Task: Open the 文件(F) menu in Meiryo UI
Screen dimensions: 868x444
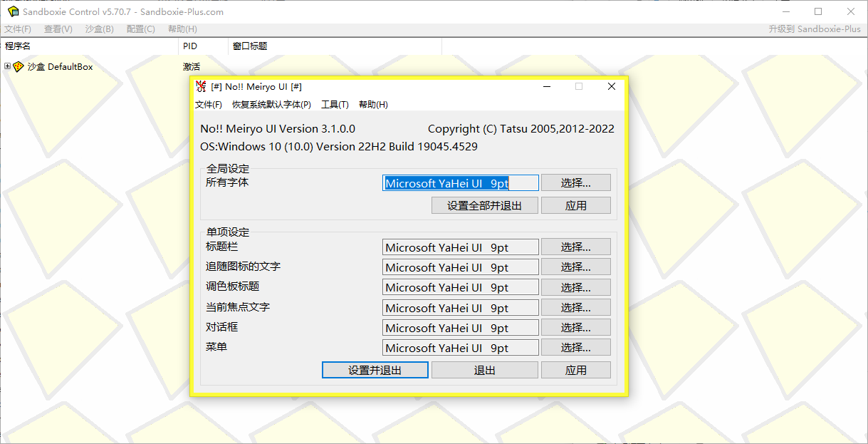Action: coord(208,105)
